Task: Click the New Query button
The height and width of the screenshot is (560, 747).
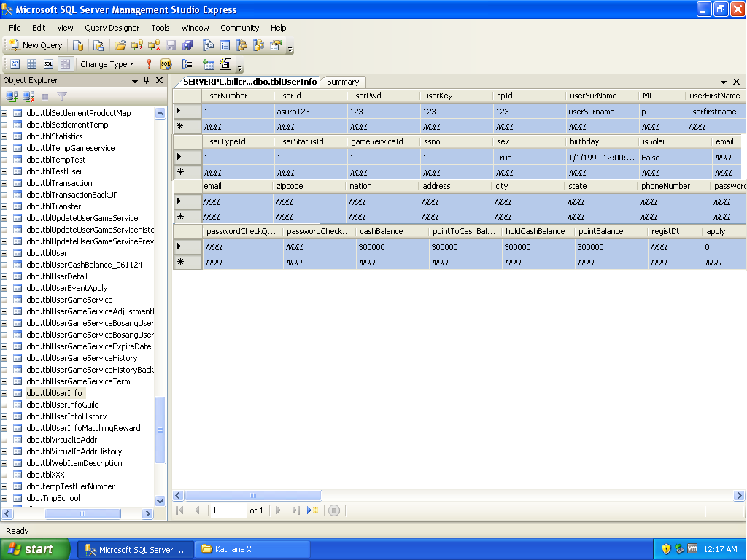Action: click(36, 45)
